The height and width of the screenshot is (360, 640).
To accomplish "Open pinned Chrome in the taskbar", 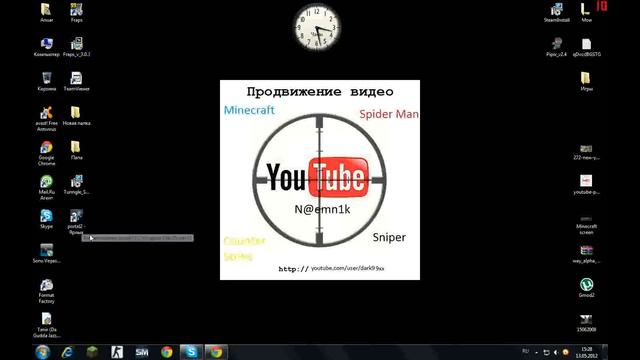I will 167,352.
